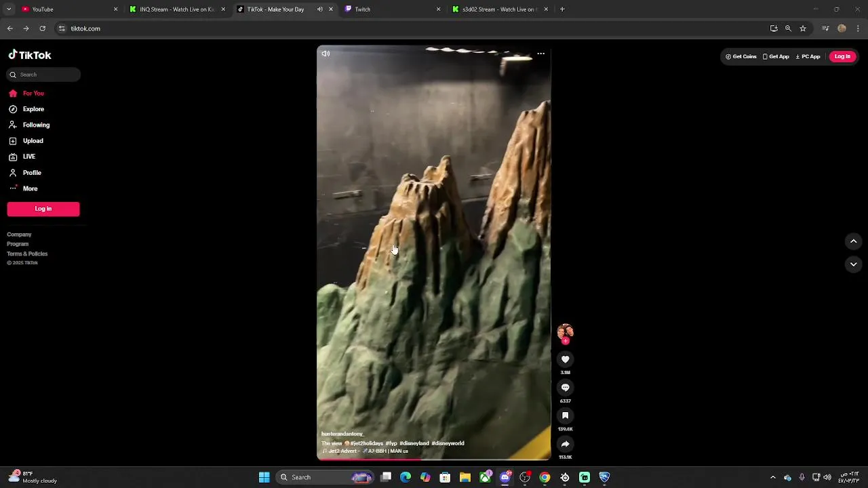Click the sidebar Log in button
Screen dimensions: 868x488
tap(43, 209)
